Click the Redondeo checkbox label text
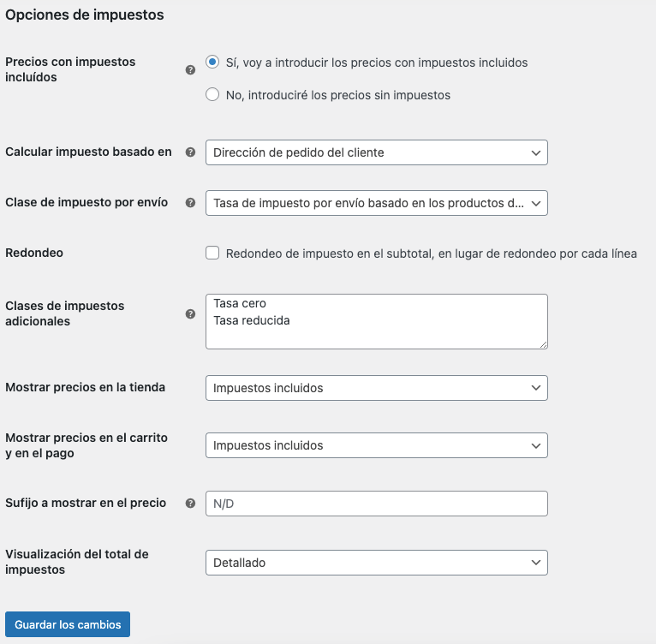Image resolution: width=656 pixels, height=644 pixels. 432,253
